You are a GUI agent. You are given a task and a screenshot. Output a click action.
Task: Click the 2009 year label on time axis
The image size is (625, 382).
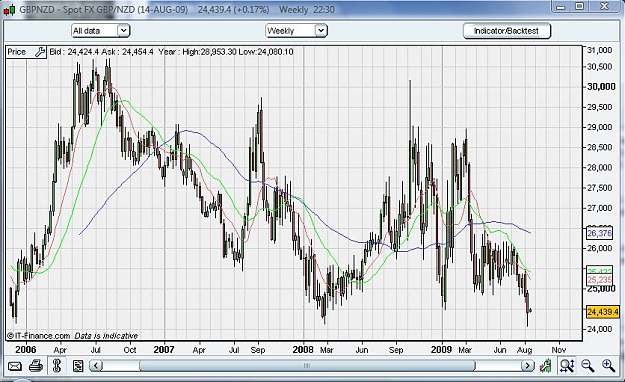pos(441,350)
